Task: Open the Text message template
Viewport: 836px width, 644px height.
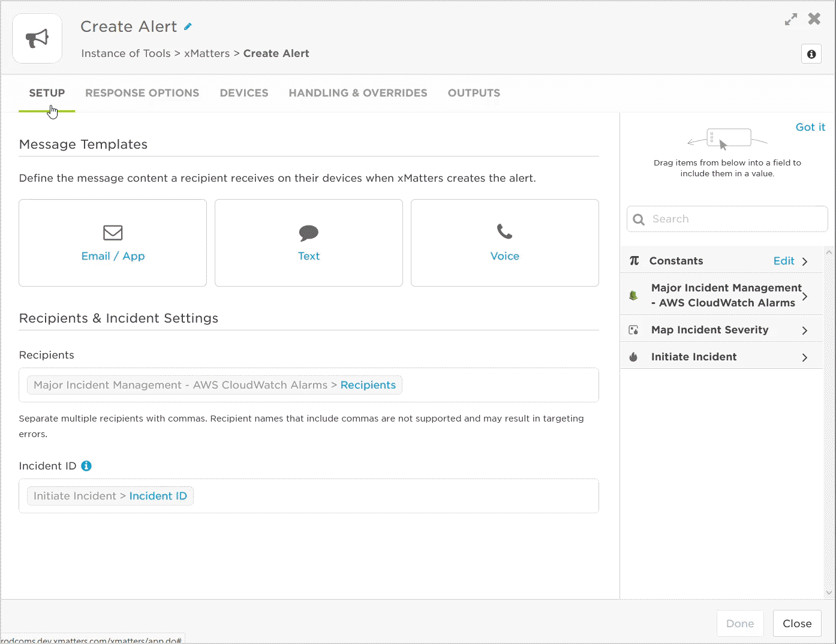Action: click(x=309, y=243)
